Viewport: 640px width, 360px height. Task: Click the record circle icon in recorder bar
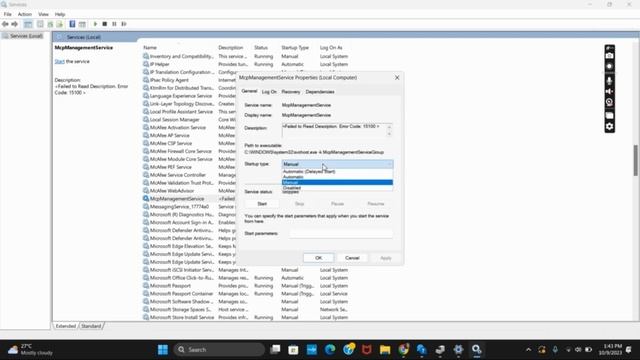[x=609, y=67]
